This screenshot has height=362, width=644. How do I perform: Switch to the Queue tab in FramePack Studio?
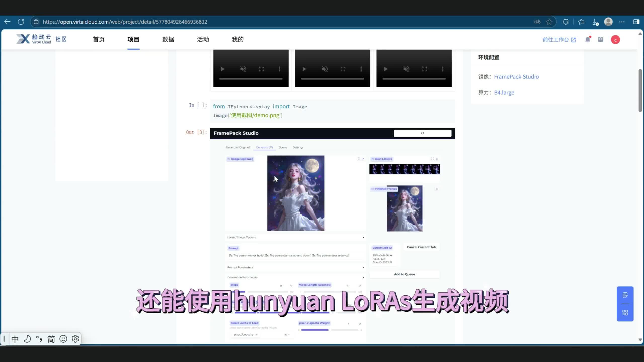283,147
